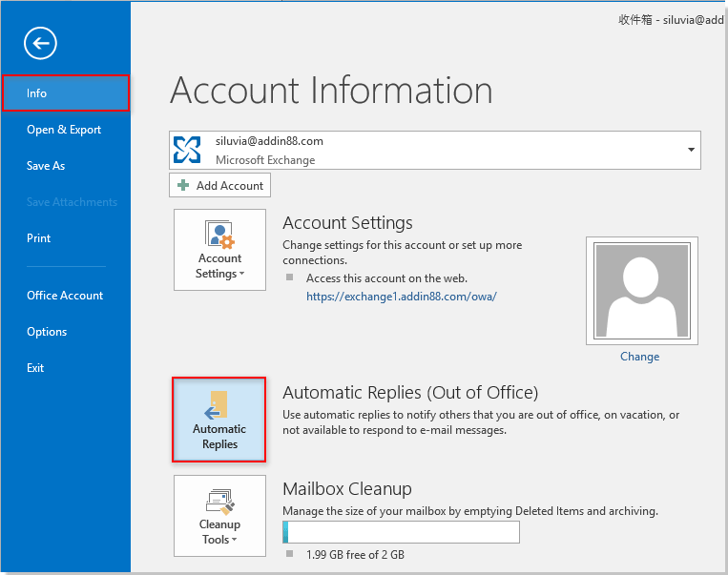This screenshot has height=575, width=728.
Task: Open Outlook Options
Action: pos(47,331)
